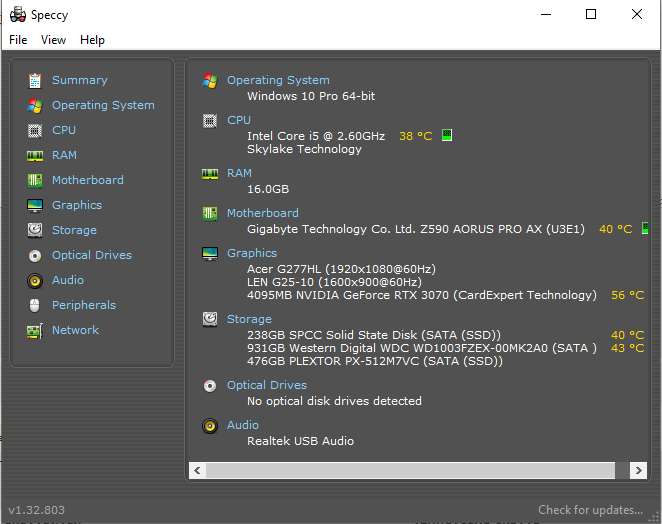Click the 476GB PLEXTOR PX-512M7VC drive entry
662x524 pixels.
click(x=375, y=361)
